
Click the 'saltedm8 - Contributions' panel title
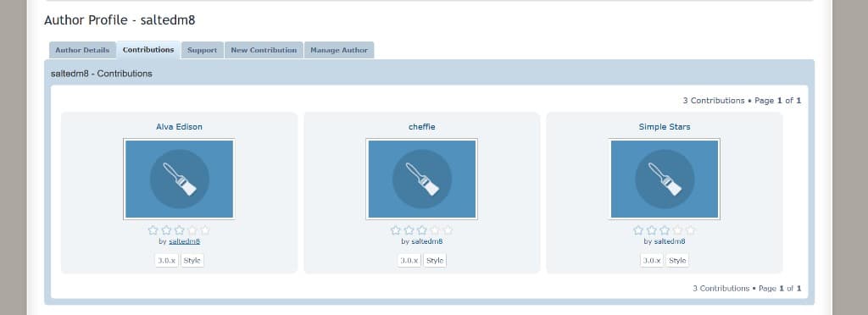102,74
